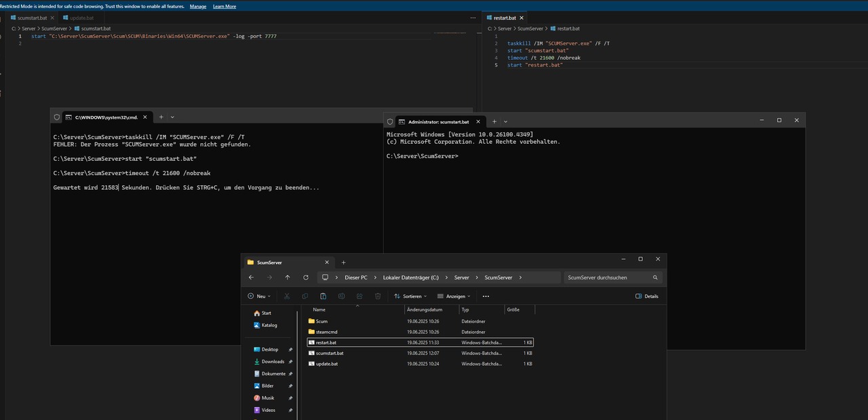Add a new tab in the ScumServer Explorer window

(x=343, y=263)
